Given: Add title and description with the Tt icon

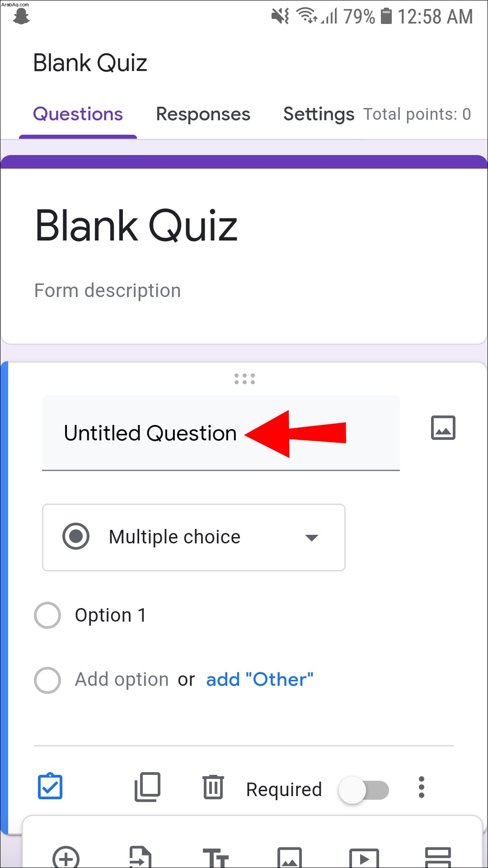Looking at the screenshot, I should [216, 858].
